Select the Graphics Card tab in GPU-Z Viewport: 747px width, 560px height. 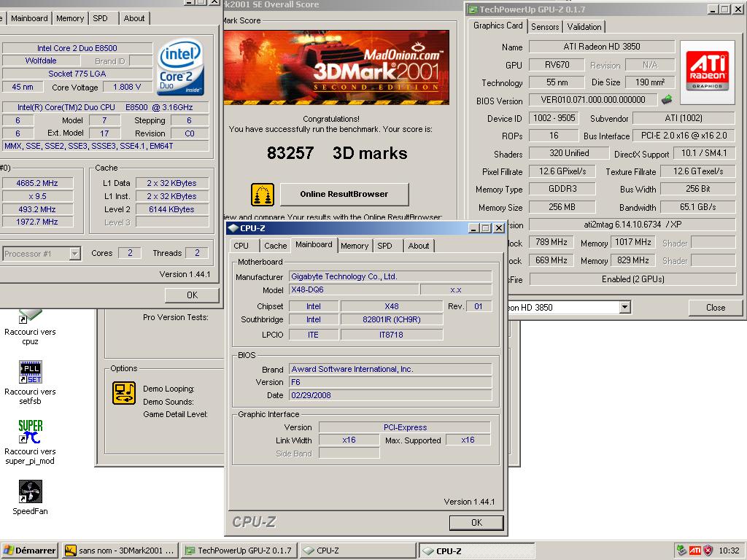(498, 26)
